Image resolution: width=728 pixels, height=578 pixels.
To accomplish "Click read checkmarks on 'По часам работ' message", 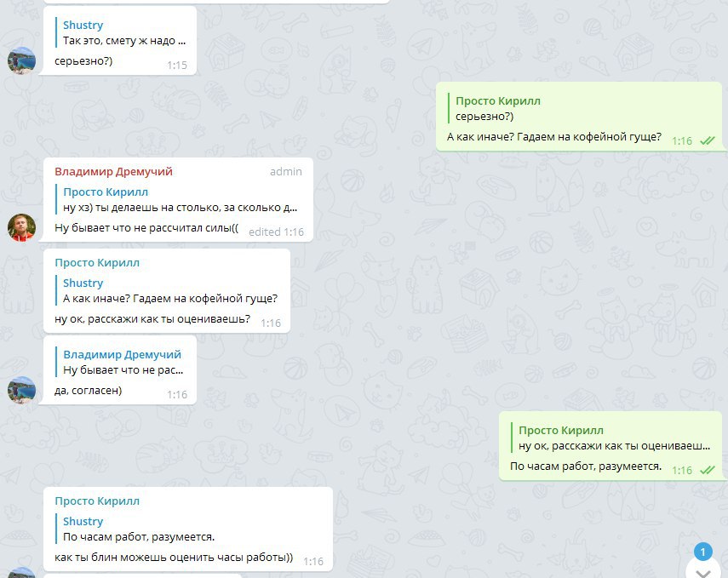I will 707,470.
